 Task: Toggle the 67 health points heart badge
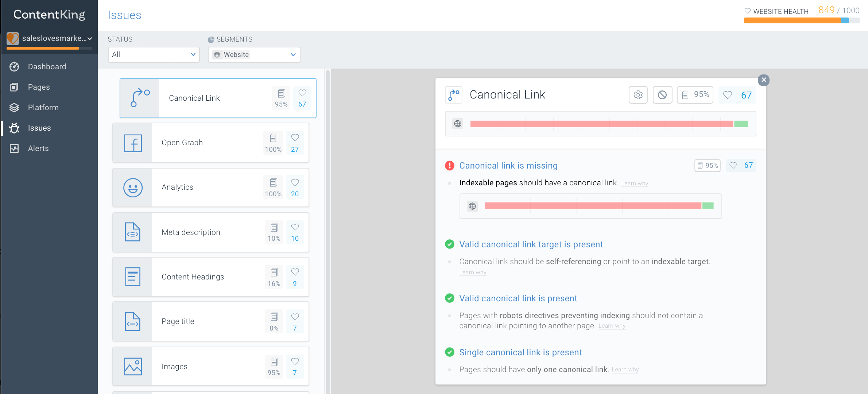click(737, 95)
